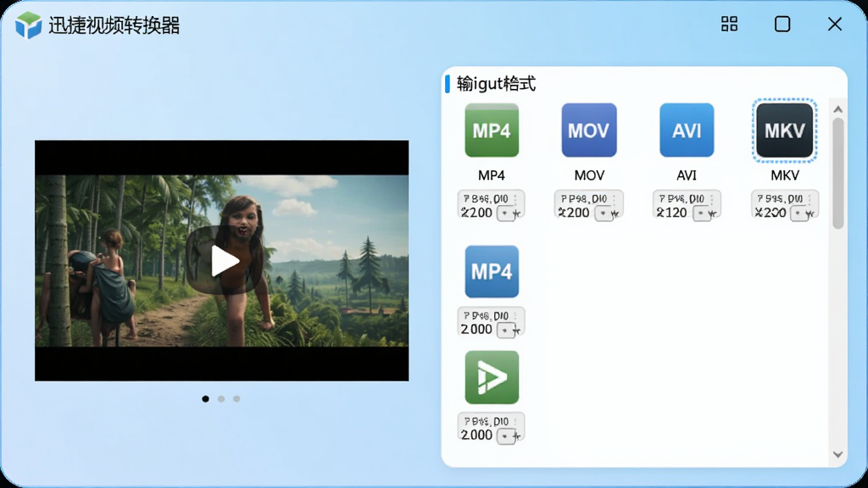Switch to the third preview page dot
868x488 pixels.
(236, 399)
